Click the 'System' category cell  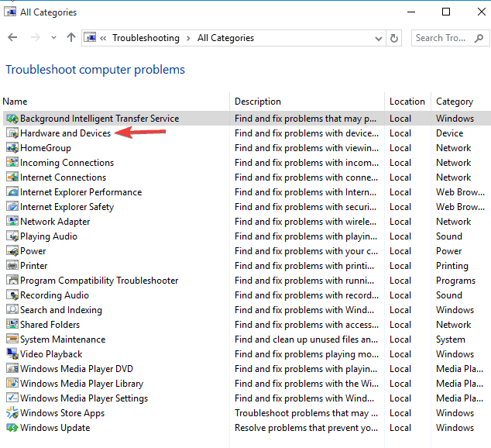(451, 339)
